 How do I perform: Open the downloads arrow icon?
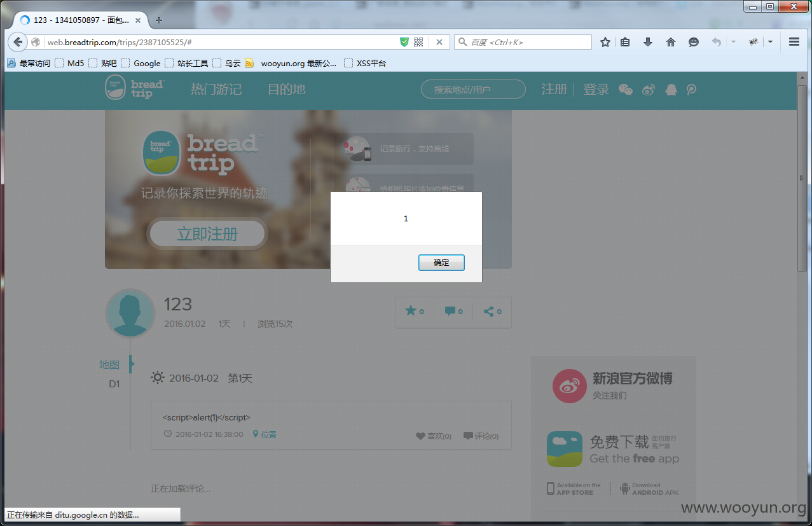[648, 42]
